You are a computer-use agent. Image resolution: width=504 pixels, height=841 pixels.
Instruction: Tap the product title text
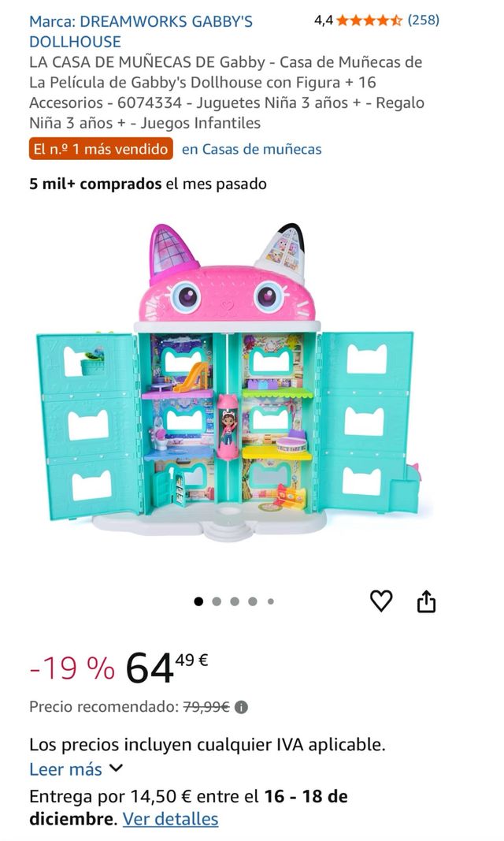(x=227, y=92)
